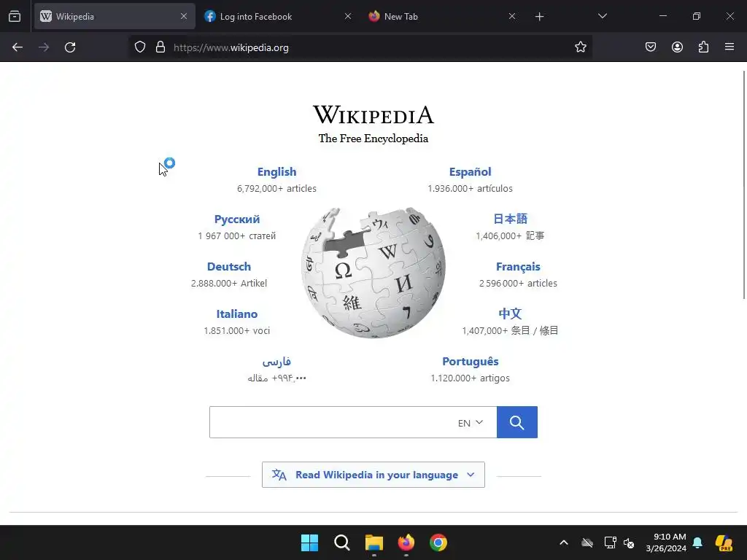The width and height of the screenshot is (747, 560).
Task: Launch Google Chrome from the taskbar
Action: (x=438, y=542)
